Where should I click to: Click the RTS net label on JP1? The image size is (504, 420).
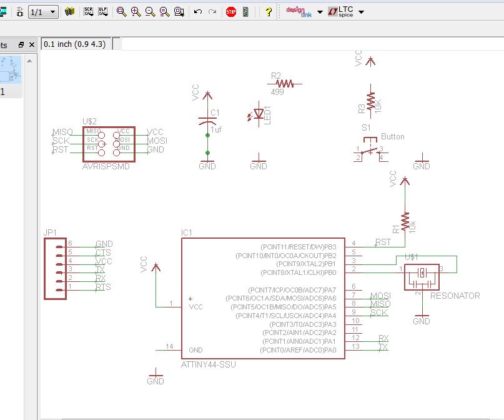click(103, 287)
